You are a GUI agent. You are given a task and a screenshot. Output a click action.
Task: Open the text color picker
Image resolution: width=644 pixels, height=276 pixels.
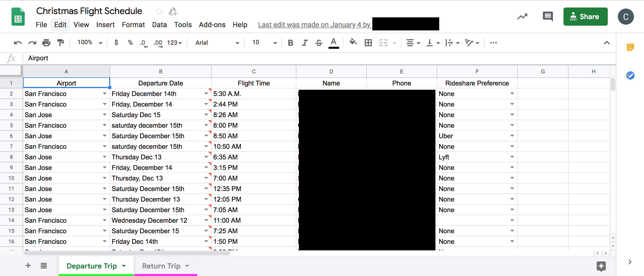(x=334, y=43)
